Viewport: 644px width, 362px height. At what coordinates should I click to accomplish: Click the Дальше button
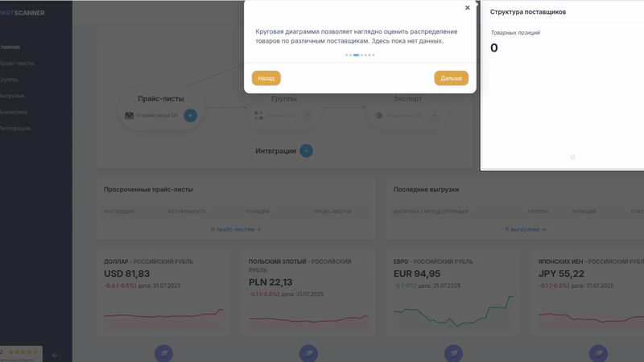pos(451,78)
